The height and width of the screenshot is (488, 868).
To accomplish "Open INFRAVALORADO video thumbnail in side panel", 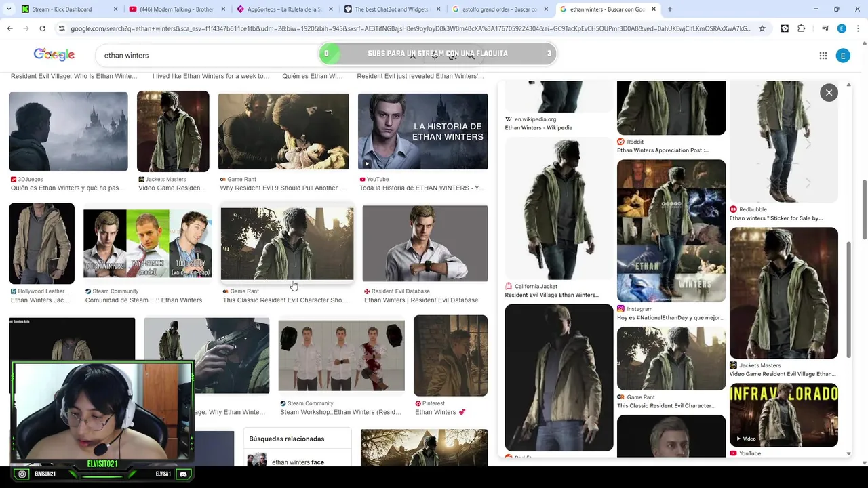I will pyautogui.click(x=784, y=415).
